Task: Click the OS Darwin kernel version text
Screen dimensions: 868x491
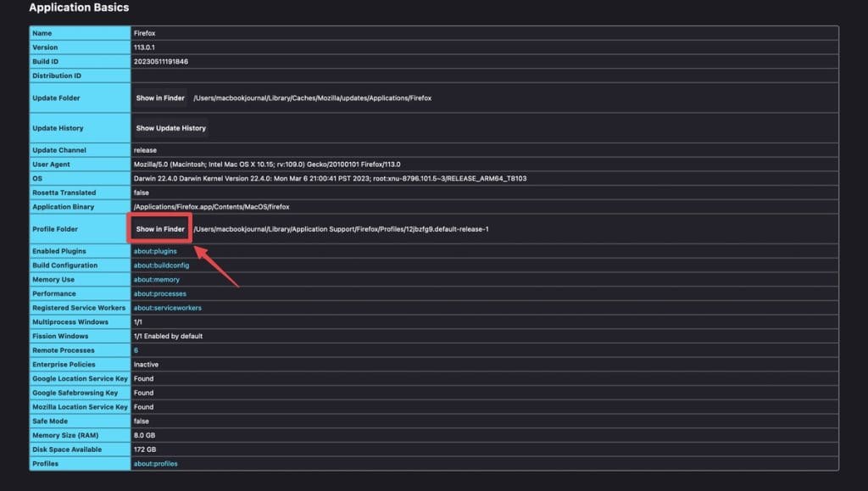Action: tap(330, 178)
